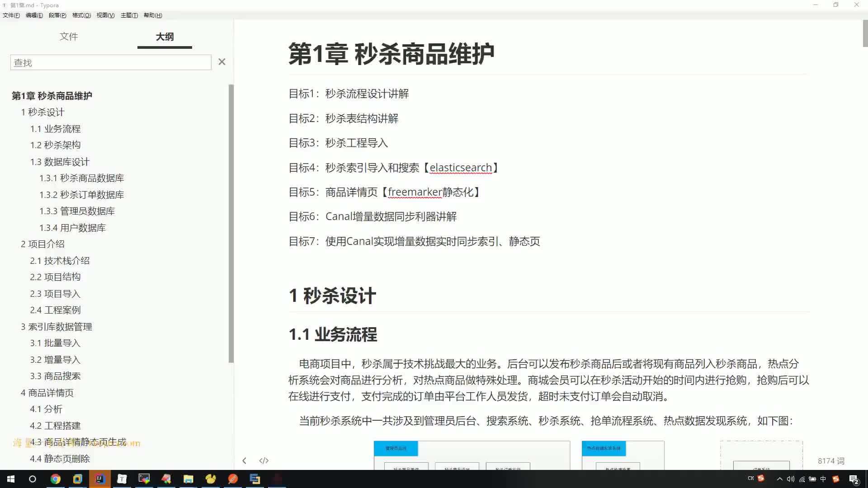This screenshot has width=868, height=488.
Task: Click the Sogou input icon beside 中
Action: [836, 479]
